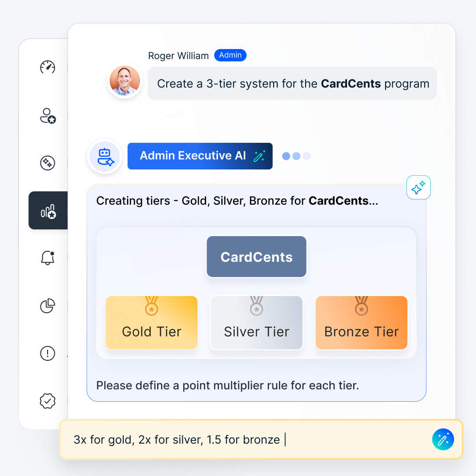Click the exclamation alert circle sidebar icon

(x=48, y=353)
